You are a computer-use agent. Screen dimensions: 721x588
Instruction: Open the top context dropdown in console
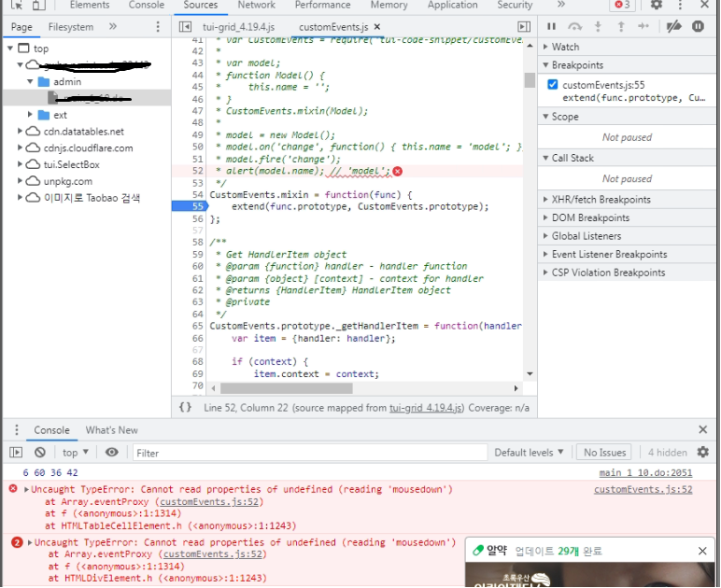76,453
